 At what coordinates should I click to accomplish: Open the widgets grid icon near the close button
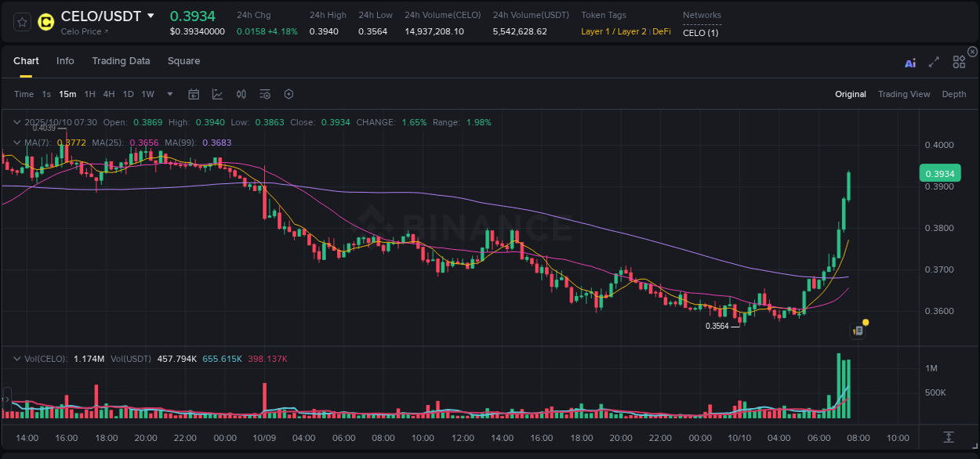[959, 63]
